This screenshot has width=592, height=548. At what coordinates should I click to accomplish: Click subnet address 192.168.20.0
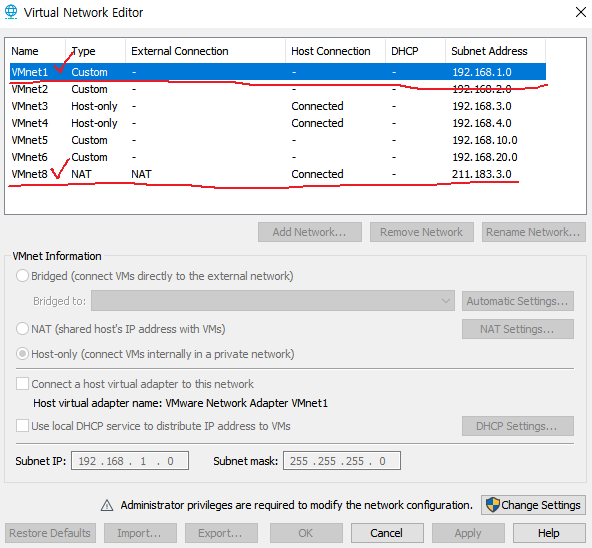[485, 157]
